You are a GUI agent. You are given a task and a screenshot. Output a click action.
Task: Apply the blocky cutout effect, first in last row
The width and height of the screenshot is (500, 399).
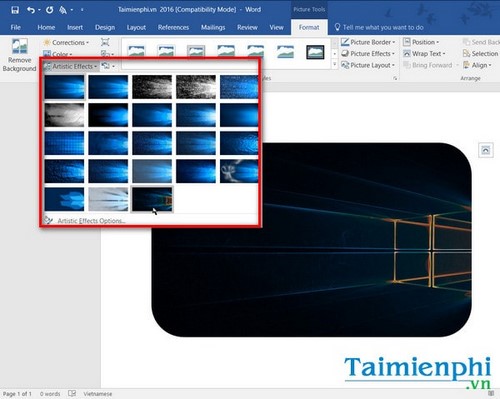coord(64,199)
